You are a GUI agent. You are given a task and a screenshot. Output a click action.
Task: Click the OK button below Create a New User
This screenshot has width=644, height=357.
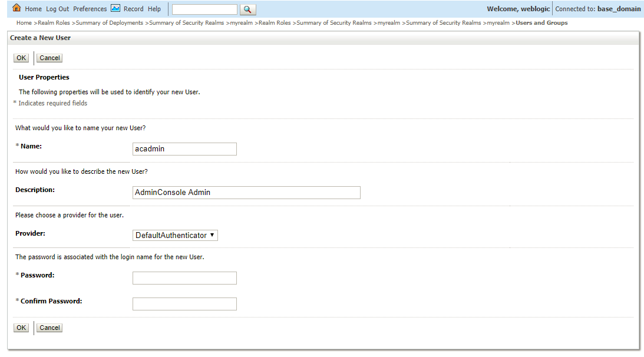click(x=21, y=57)
